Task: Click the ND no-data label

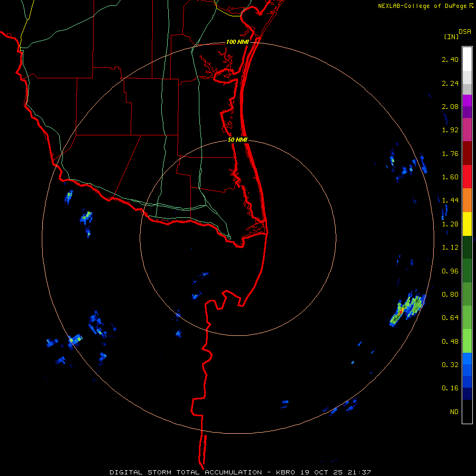Action: click(x=454, y=412)
